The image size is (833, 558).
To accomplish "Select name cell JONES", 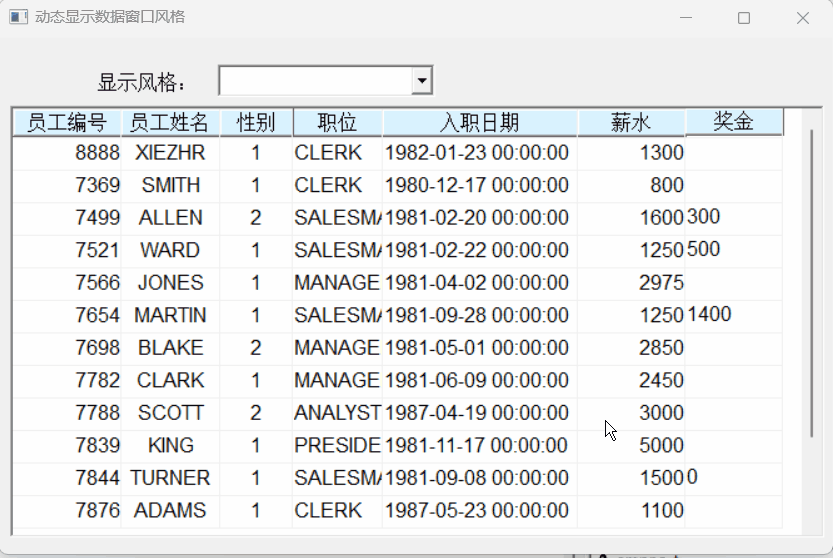I will 171,283.
